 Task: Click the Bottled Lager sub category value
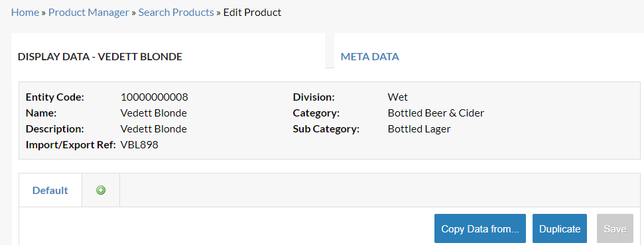(x=419, y=129)
